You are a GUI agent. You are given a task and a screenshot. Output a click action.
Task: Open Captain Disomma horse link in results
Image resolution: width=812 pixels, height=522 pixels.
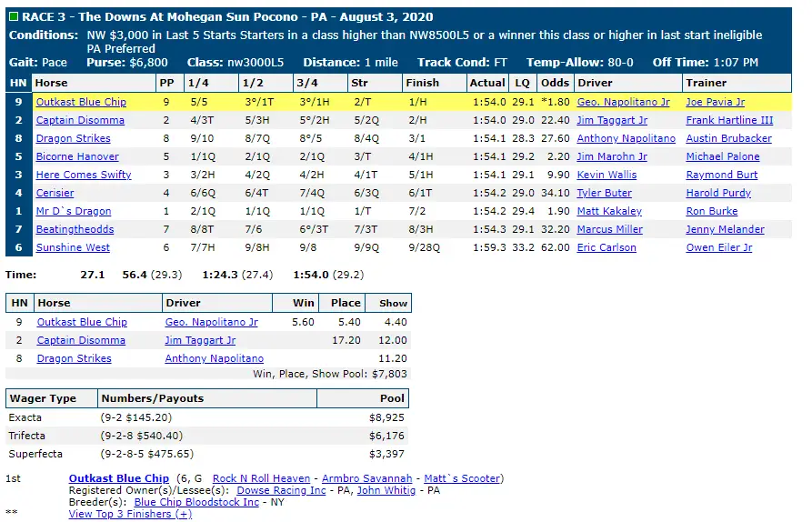[80, 120]
